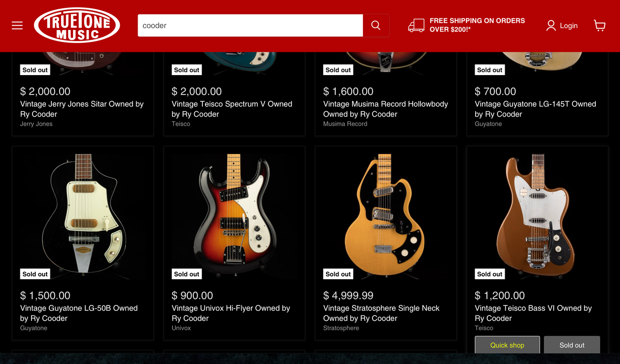The image size is (620, 364).
Task: Open Vintage Musima Record Hollowbody listing
Action: 386,109
